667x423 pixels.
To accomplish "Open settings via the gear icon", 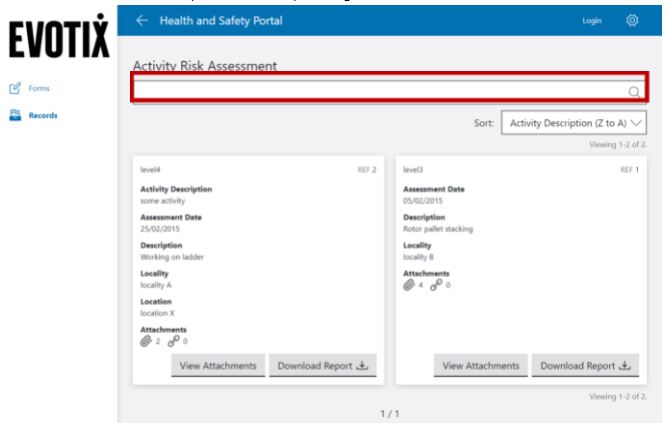I will (x=632, y=20).
